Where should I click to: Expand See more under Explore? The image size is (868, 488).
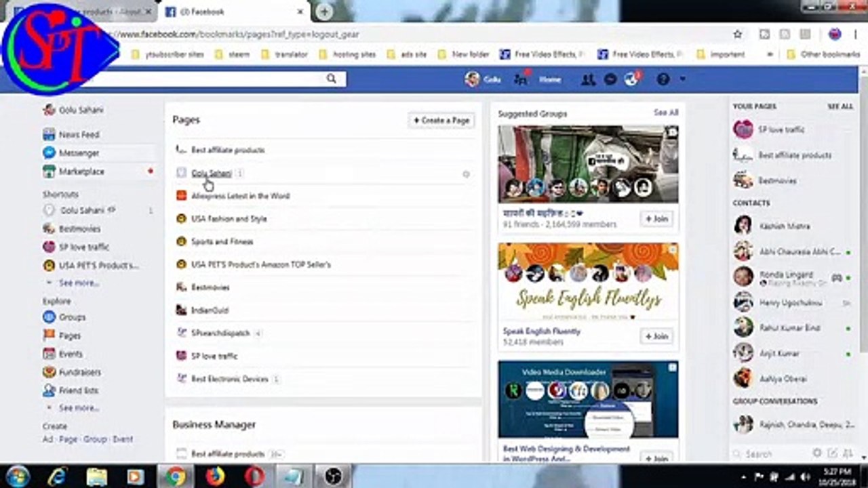coord(78,408)
